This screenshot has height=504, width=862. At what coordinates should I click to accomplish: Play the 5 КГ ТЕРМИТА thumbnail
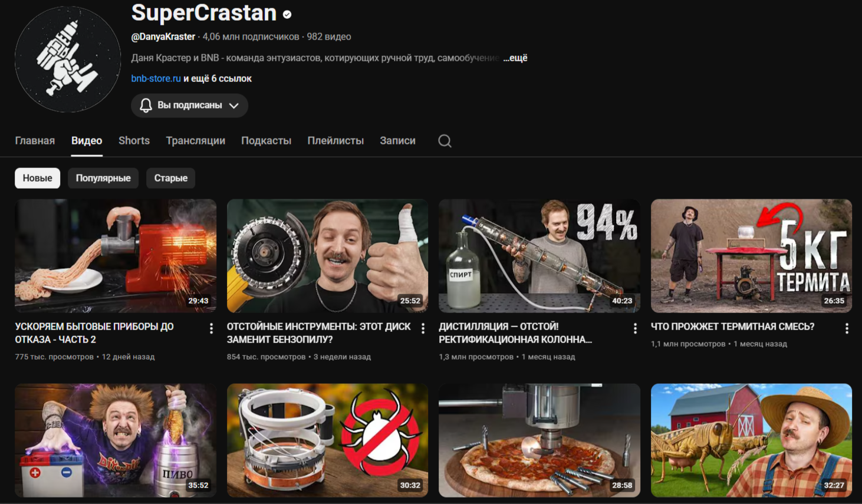[751, 256]
